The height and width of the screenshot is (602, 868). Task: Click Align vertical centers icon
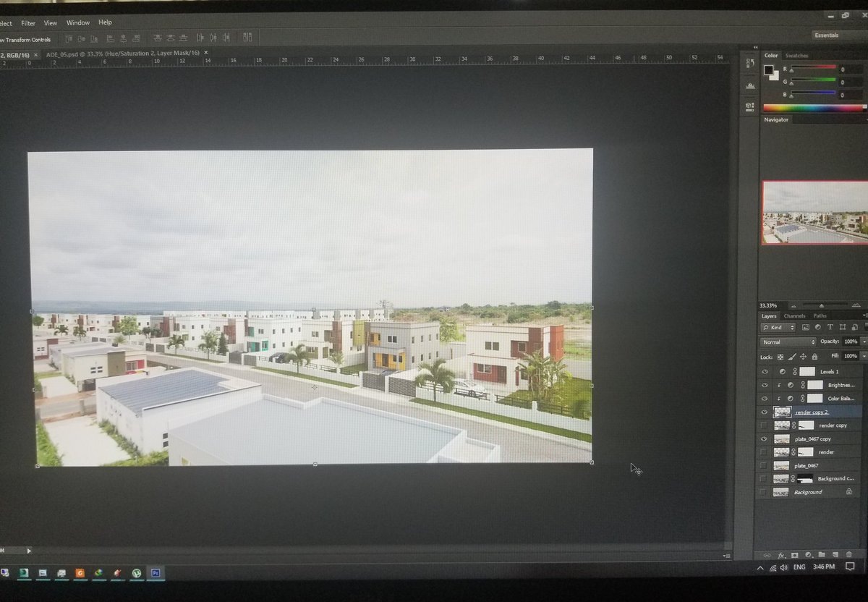(82, 39)
